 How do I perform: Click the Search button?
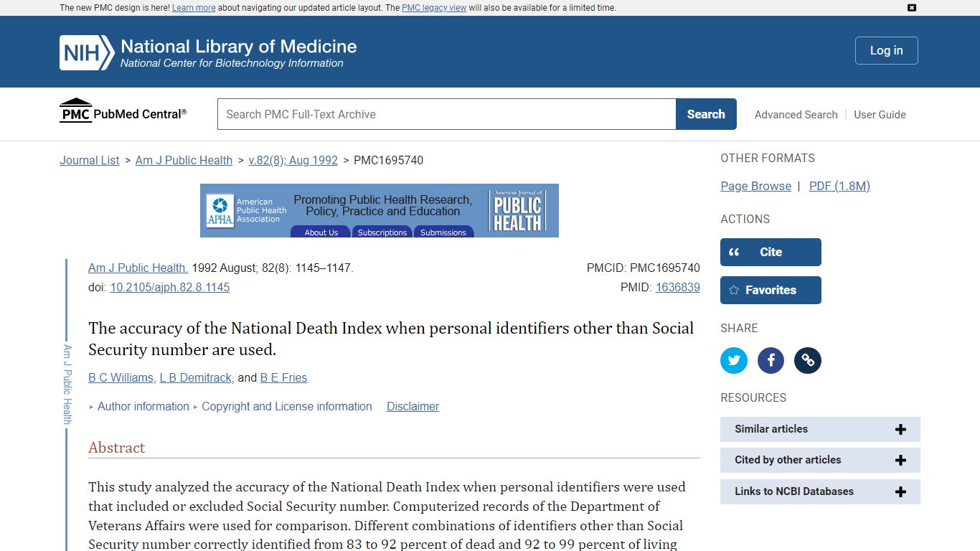point(706,114)
